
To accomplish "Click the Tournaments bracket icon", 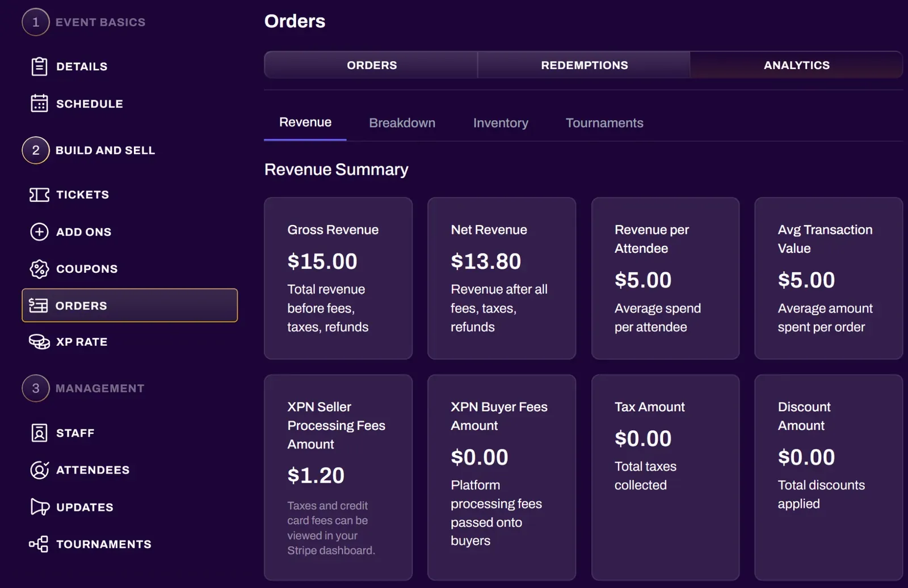I will pos(39,544).
